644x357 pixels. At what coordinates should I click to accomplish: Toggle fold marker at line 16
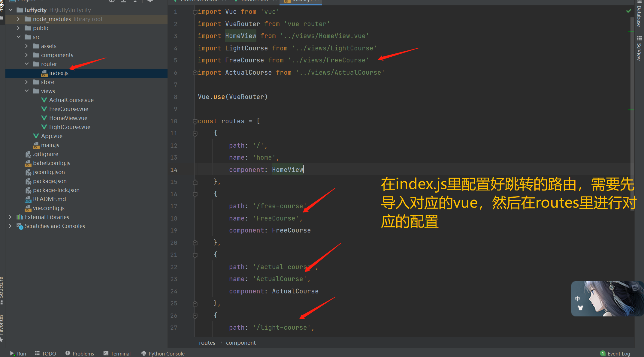[x=195, y=194]
